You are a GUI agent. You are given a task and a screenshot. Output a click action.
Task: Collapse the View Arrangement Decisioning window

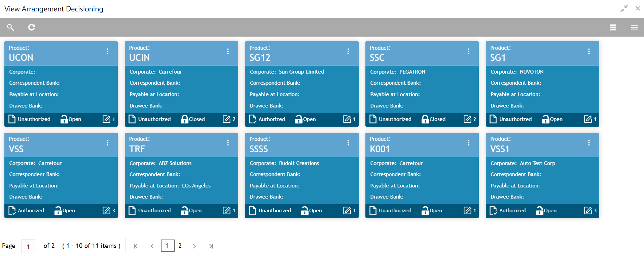(624, 8)
